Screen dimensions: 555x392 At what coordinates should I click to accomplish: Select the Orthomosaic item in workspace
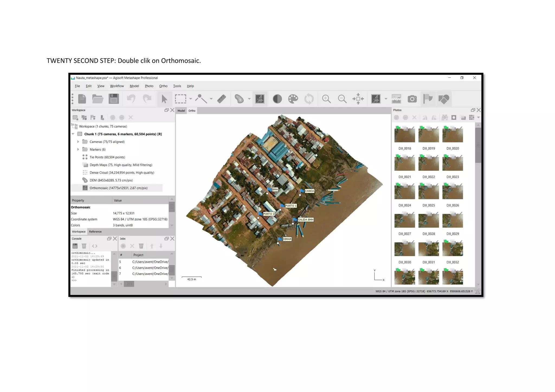118,188
